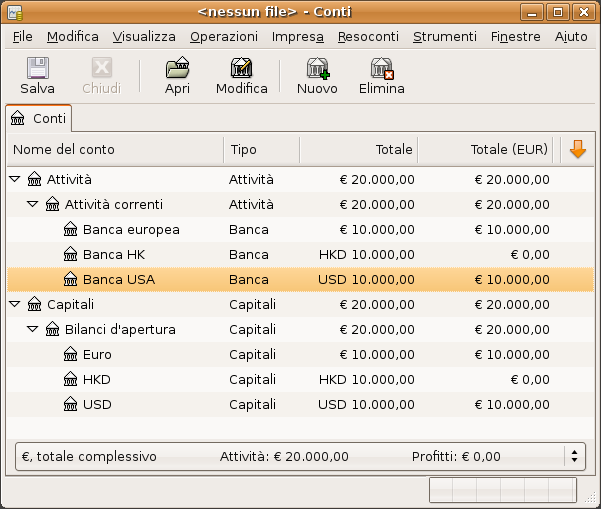Click the Modifica account toolbar icon
601x509 pixels.
click(241, 68)
